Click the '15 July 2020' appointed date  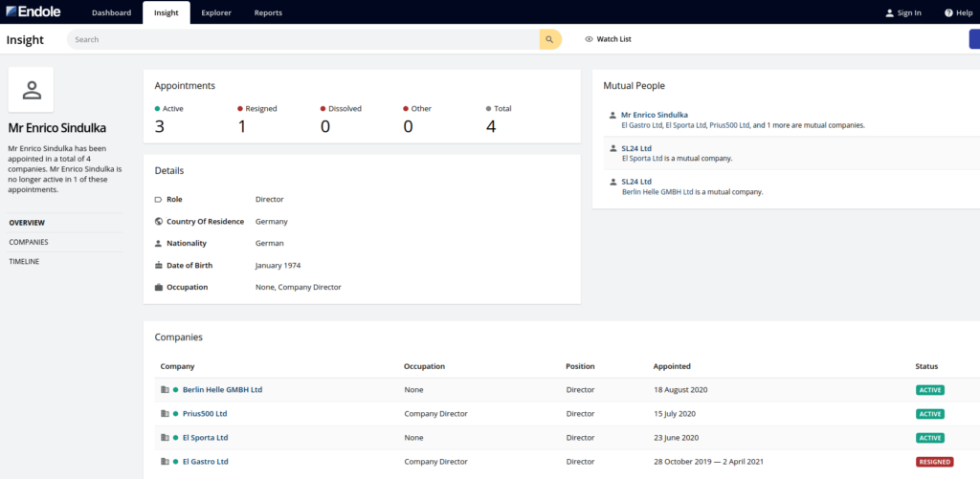[675, 413]
